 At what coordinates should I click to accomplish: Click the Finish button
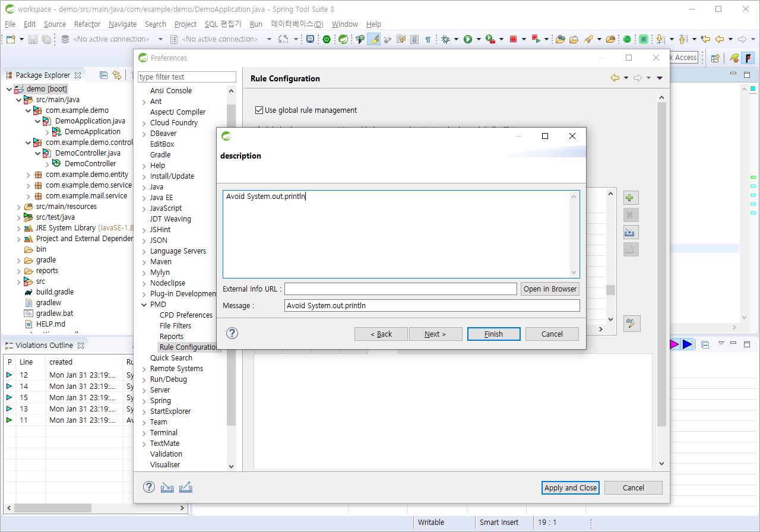pyautogui.click(x=493, y=334)
